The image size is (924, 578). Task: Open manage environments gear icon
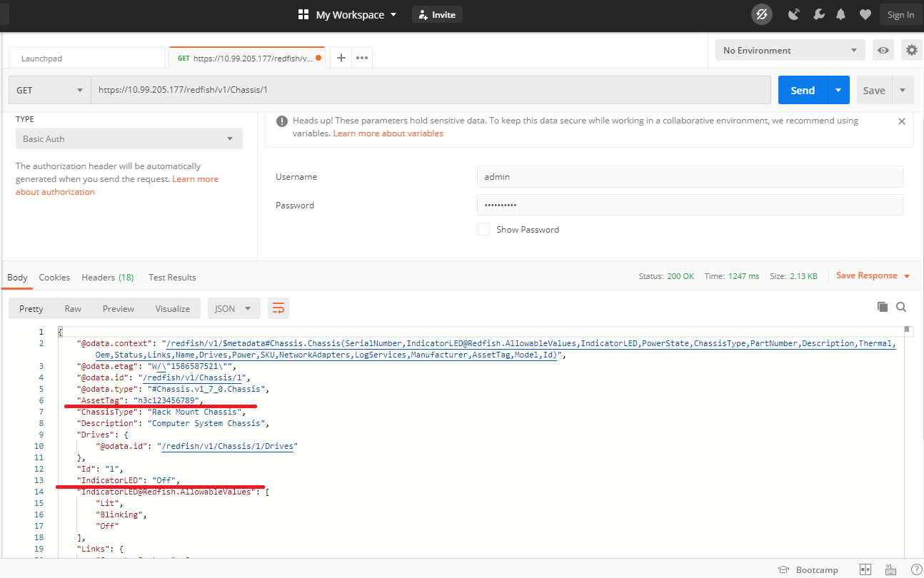pos(911,50)
